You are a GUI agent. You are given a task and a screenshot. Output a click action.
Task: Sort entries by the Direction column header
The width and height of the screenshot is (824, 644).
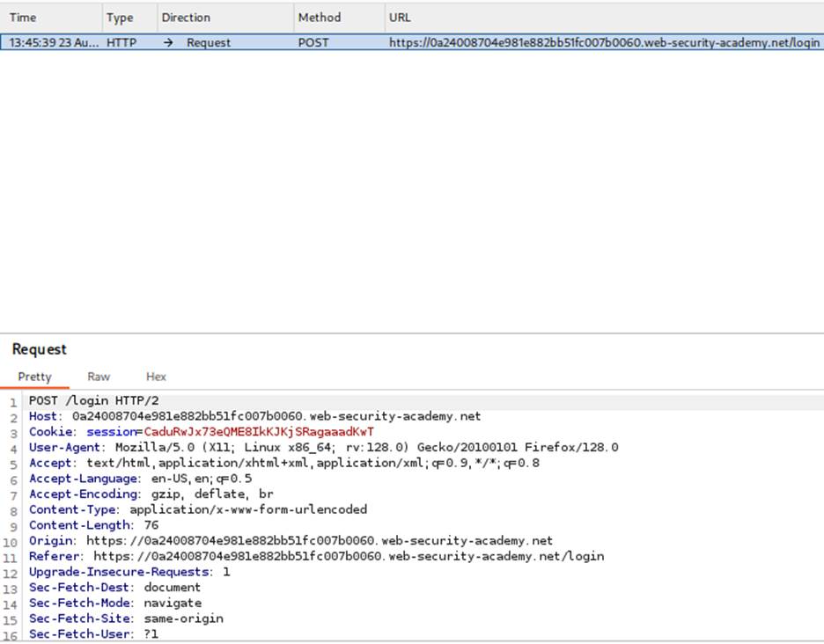pyautogui.click(x=186, y=18)
